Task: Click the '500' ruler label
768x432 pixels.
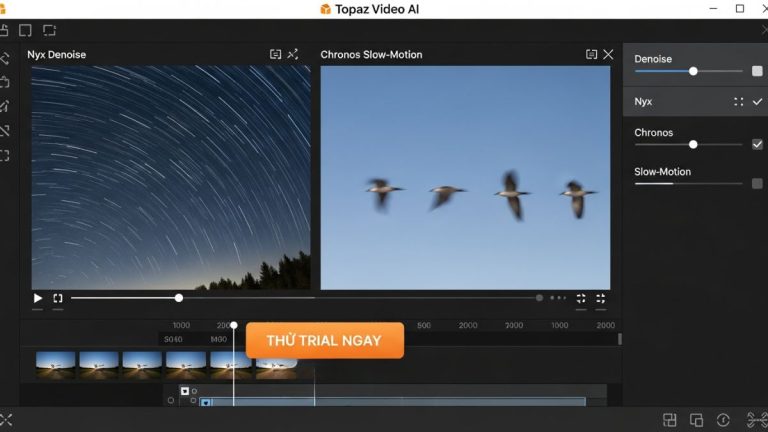Action: [x=424, y=325]
